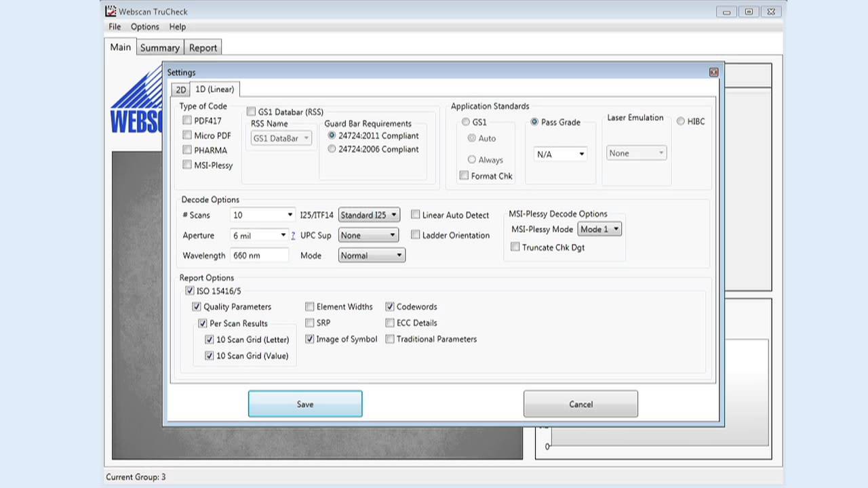Open the Mode Normal dropdown
The image size is (868, 488).
[x=372, y=256]
